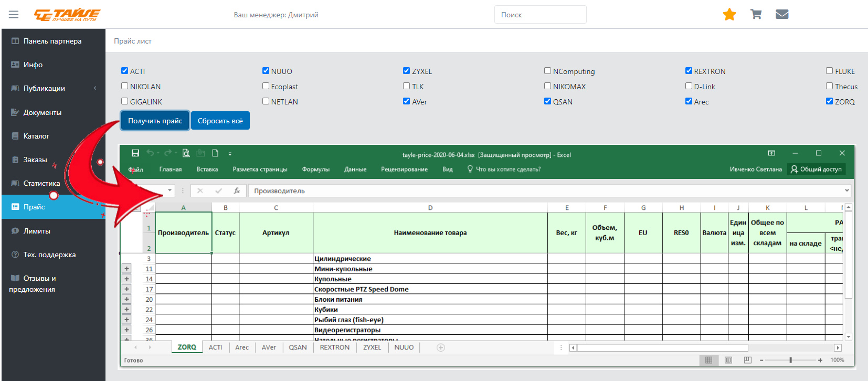
Task: Click the lightbulb 'Что вы хотите сделать?' box
Action: point(504,170)
